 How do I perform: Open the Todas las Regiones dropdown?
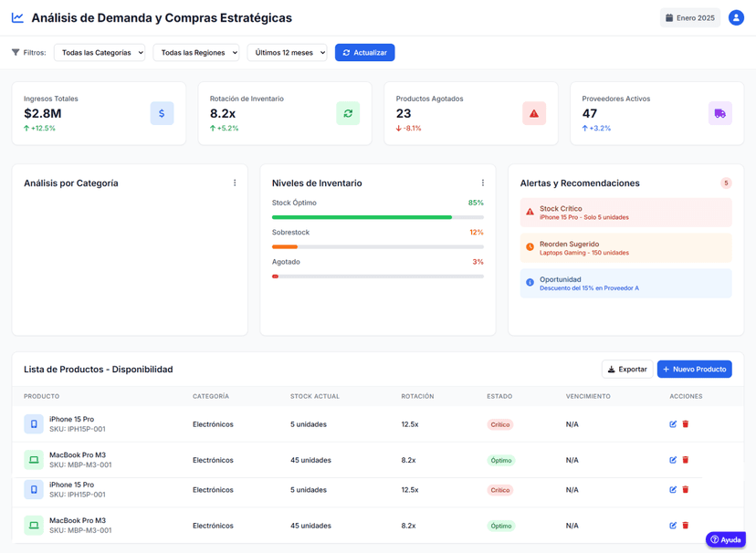(x=196, y=53)
